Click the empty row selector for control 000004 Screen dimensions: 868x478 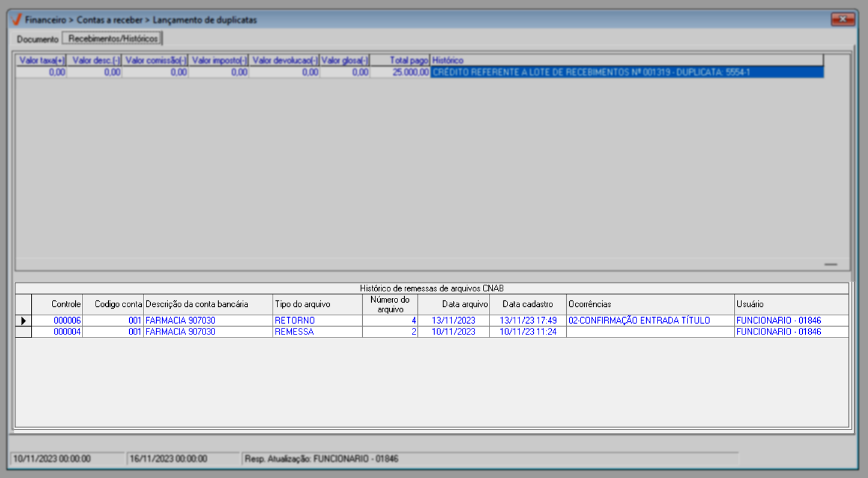coord(23,332)
